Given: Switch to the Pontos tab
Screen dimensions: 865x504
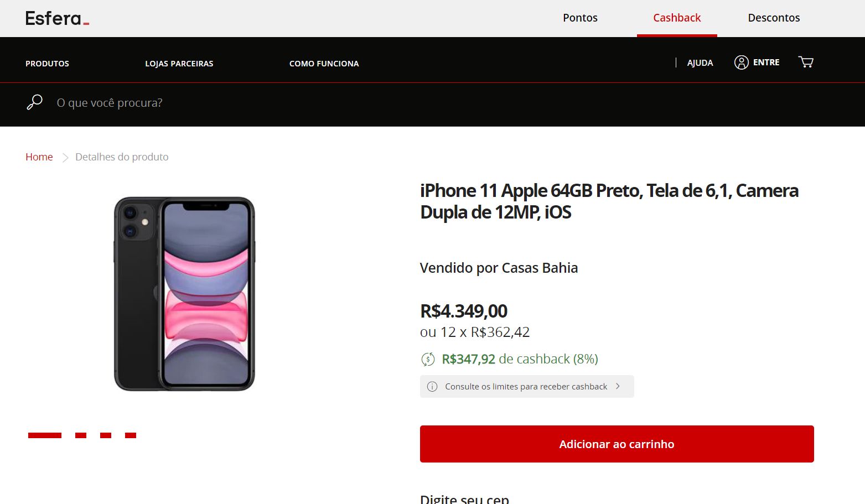Looking at the screenshot, I should tap(580, 18).
